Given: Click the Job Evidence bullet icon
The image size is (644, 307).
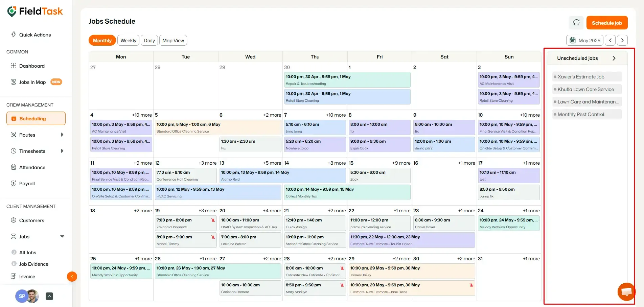Looking at the screenshot, I should click(14, 264).
